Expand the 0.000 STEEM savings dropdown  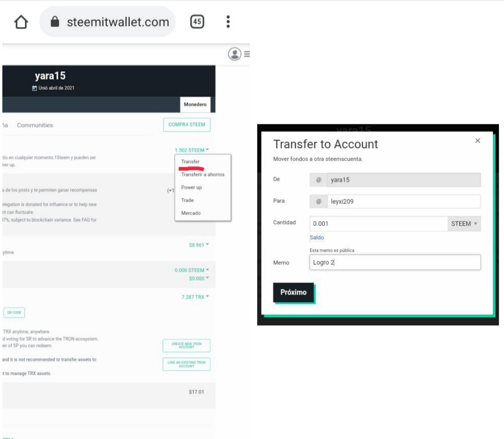pos(192,270)
